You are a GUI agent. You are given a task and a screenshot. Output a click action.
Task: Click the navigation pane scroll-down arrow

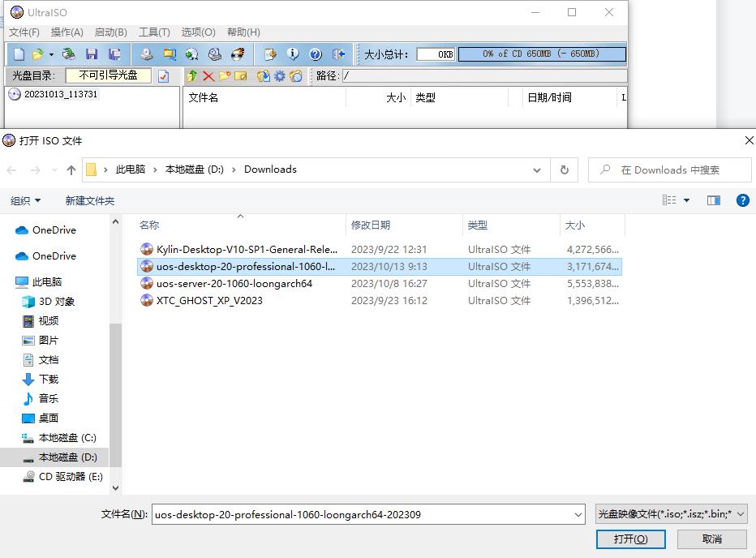(x=115, y=488)
